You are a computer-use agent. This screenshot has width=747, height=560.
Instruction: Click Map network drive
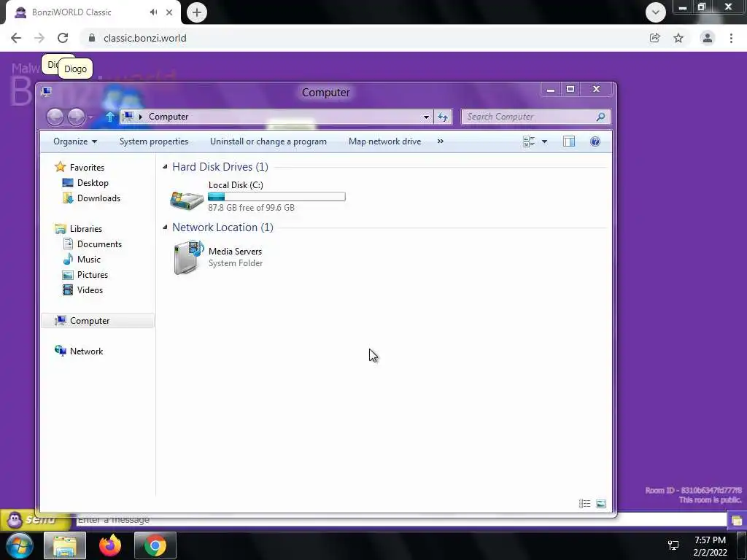385,141
